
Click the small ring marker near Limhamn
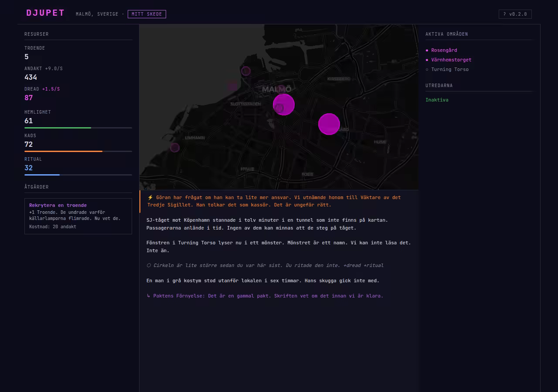pyautogui.click(x=175, y=148)
